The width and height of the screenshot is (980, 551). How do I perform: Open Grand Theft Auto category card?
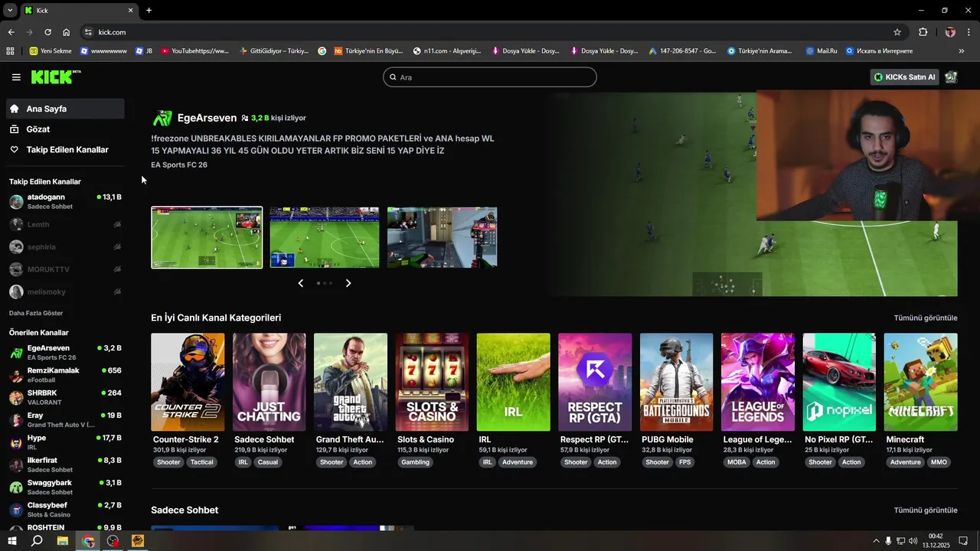tap(351, 382)
